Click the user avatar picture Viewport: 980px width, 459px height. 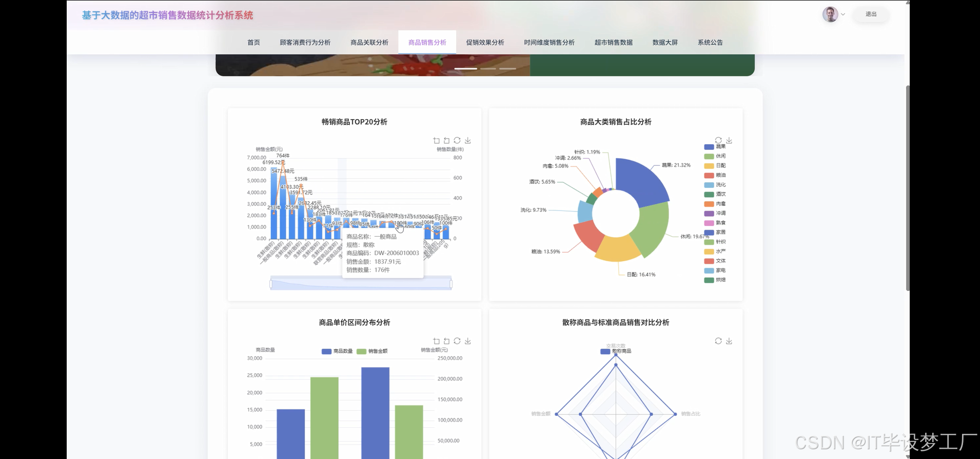pos(830,14)
